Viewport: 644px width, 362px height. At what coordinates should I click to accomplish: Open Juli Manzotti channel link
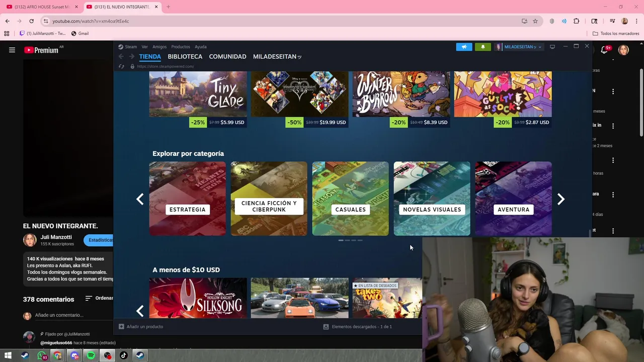click(x=56, y=237)
